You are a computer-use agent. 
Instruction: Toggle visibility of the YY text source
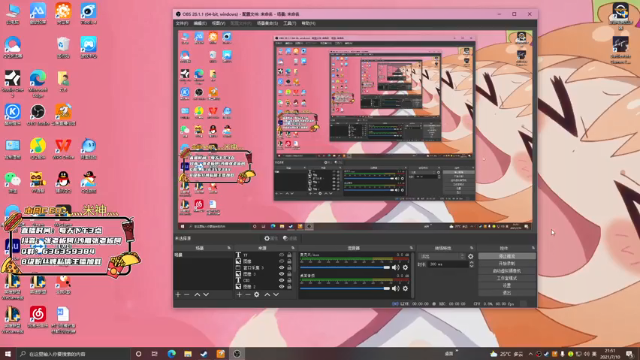tap(281, 255)
